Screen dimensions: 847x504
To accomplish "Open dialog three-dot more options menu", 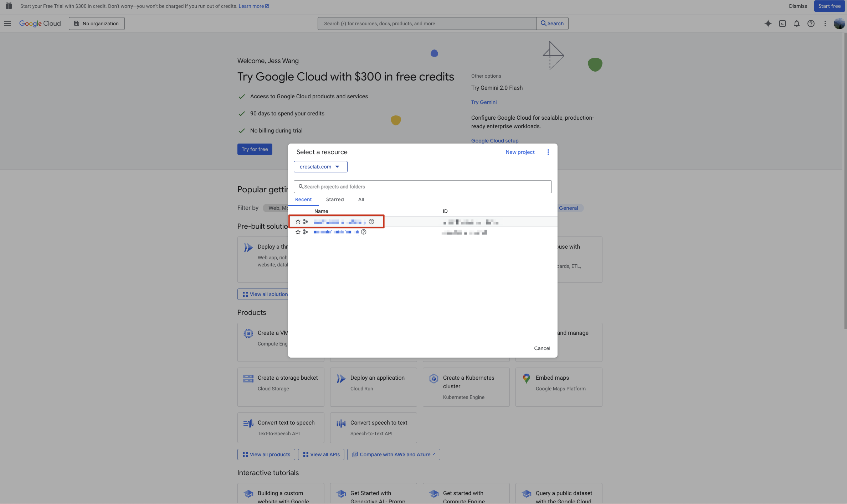I will point(548,152).
